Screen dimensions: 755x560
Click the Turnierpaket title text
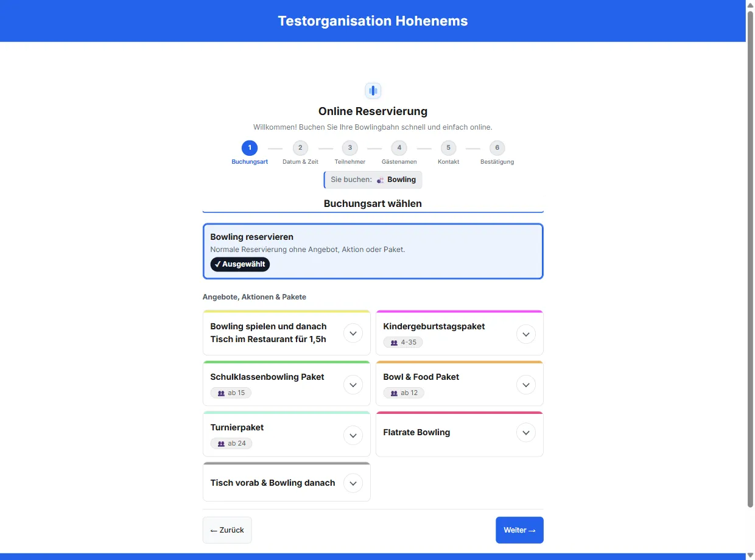237,427
